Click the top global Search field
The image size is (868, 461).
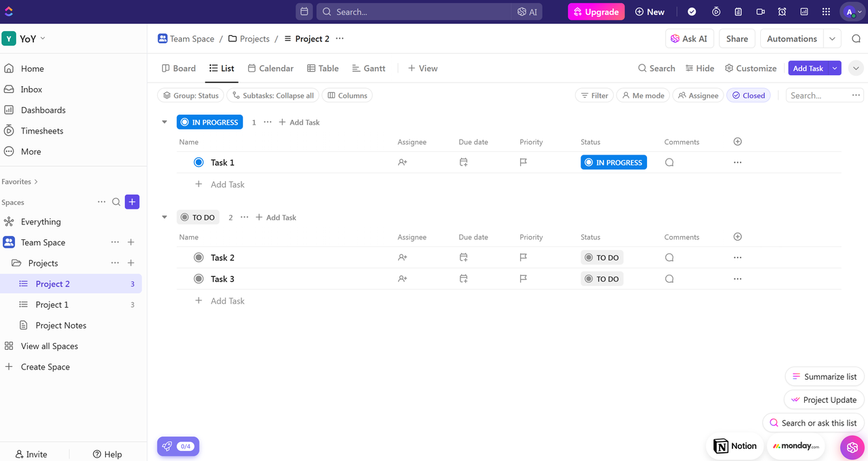[x=414, y=12]
